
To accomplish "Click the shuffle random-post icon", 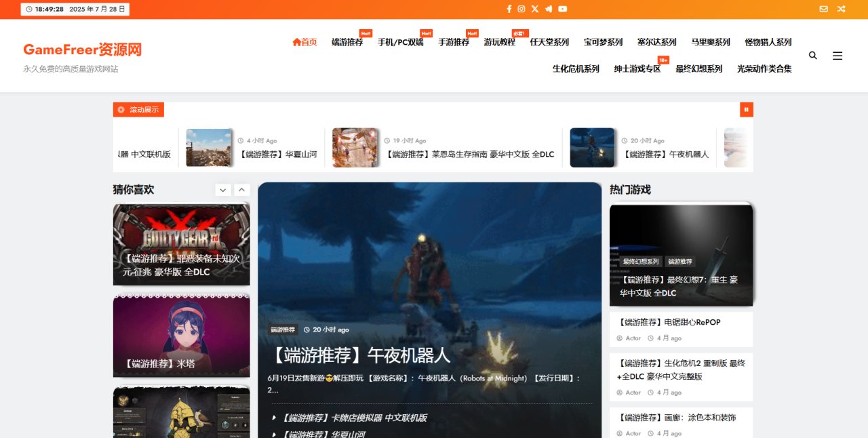I will coord(842,9).
